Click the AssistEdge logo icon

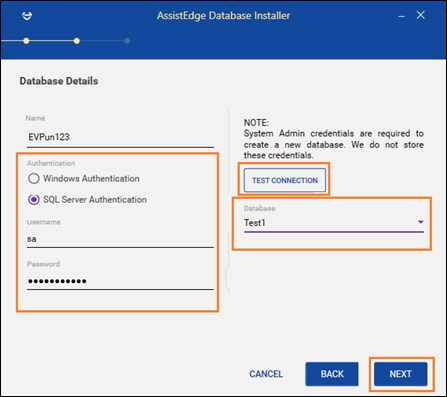(27, 15)
